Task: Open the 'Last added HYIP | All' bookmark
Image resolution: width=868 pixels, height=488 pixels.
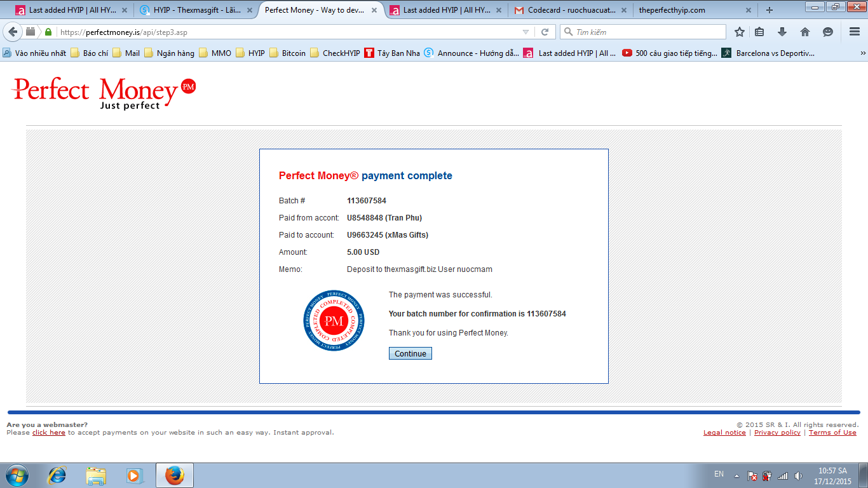Action: (x=570, y=53)
